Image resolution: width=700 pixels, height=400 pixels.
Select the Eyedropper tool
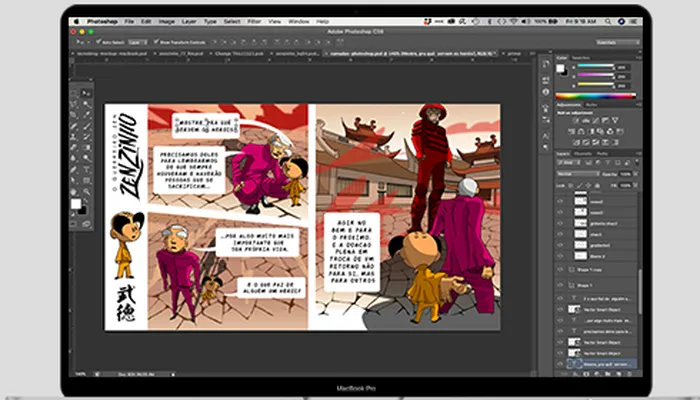tap(86, 115)
